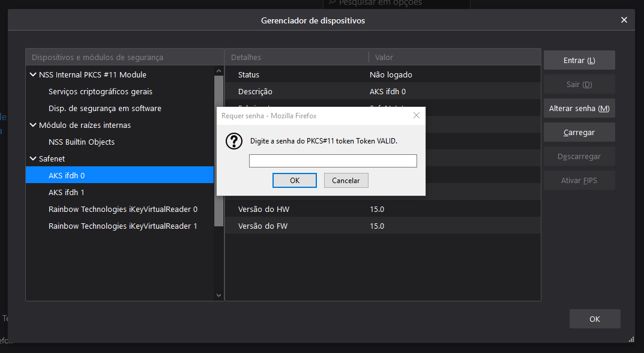Click the Carregar button
The image size is (644, 353).
coord(579,133)
